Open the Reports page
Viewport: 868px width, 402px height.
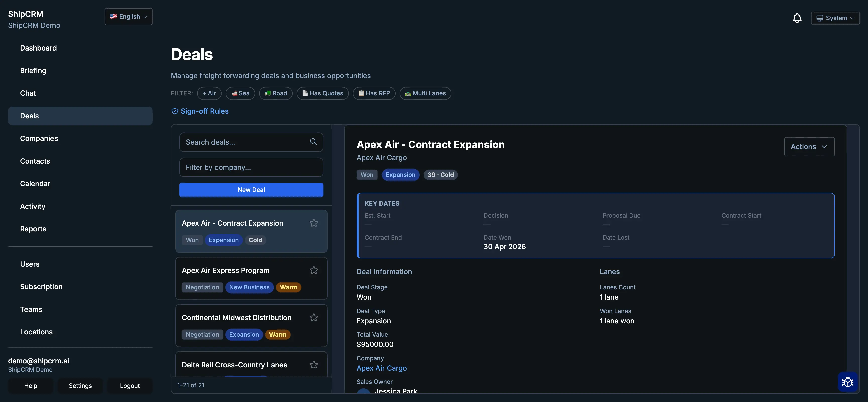(x=80, y=229)
